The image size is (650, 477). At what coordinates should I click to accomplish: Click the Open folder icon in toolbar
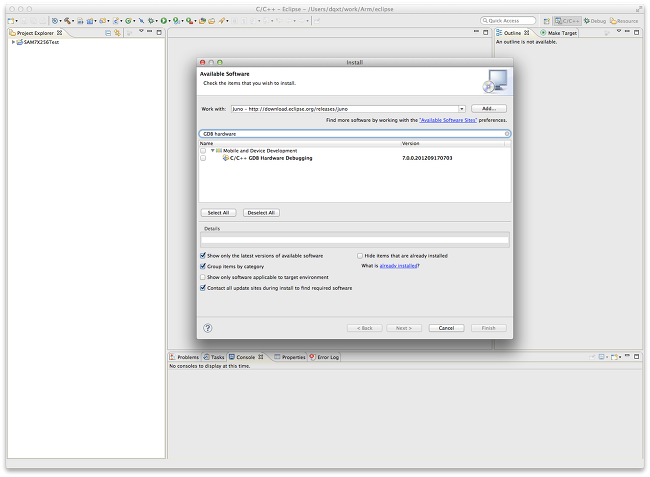211,21
